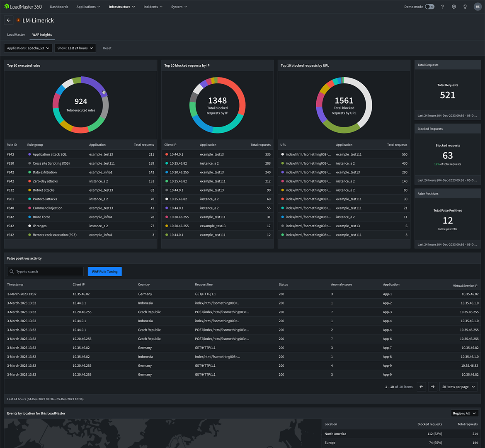Click the LoadMaster 360 logo

pos(23,7)
